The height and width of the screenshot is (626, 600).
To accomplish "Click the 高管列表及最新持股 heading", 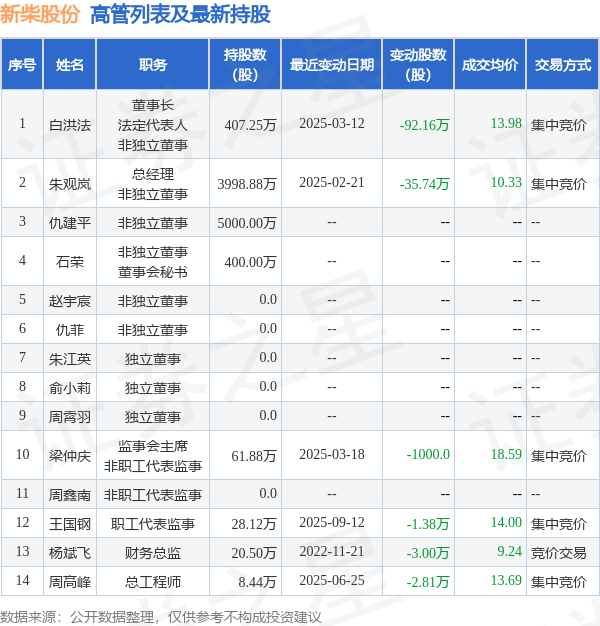I will [x=180, y=15].
